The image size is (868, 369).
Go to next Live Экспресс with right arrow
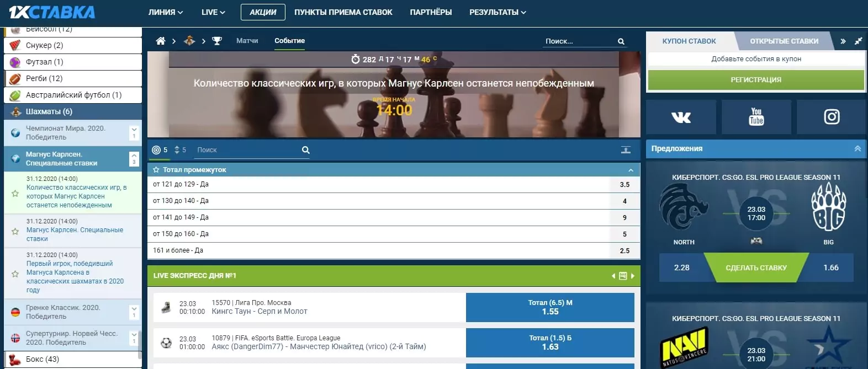coord(633,276)
